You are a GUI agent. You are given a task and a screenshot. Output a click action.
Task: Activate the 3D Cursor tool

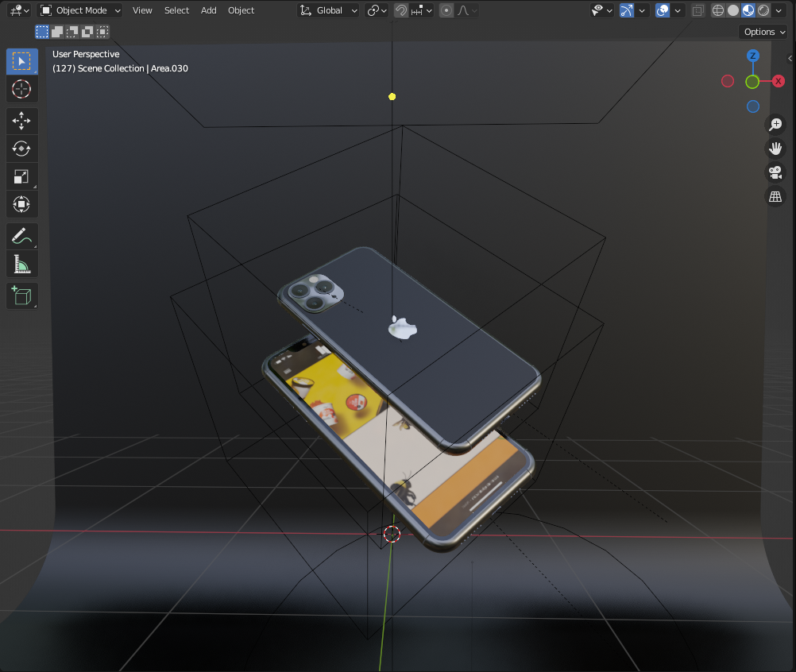[21, 89]
